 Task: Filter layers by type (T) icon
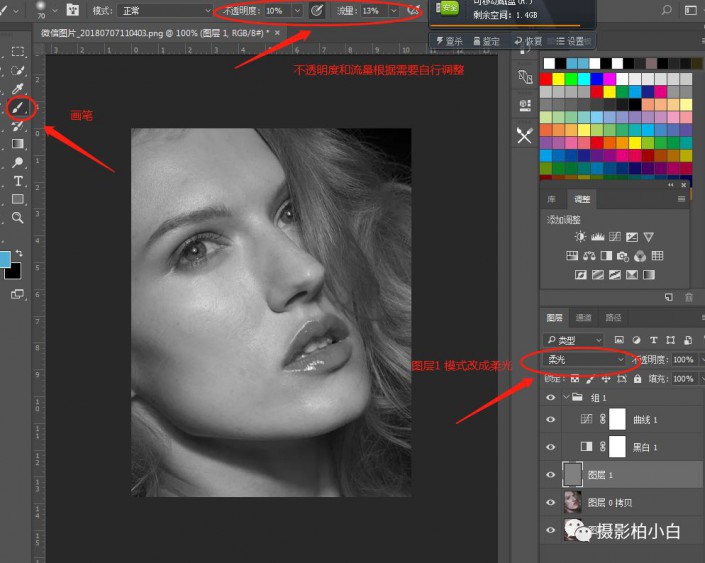[x=653, y=340]
